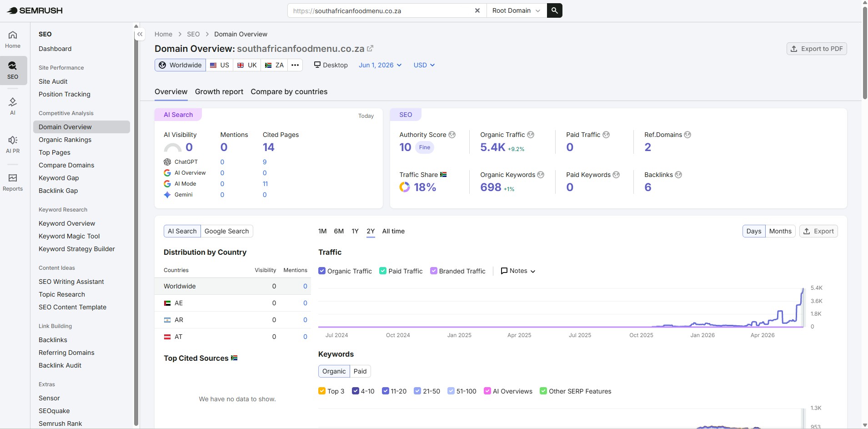Click the Ref.Domains info icon
Screen dimensions: 868x429
pyautogui.click(x=687, y=135)
